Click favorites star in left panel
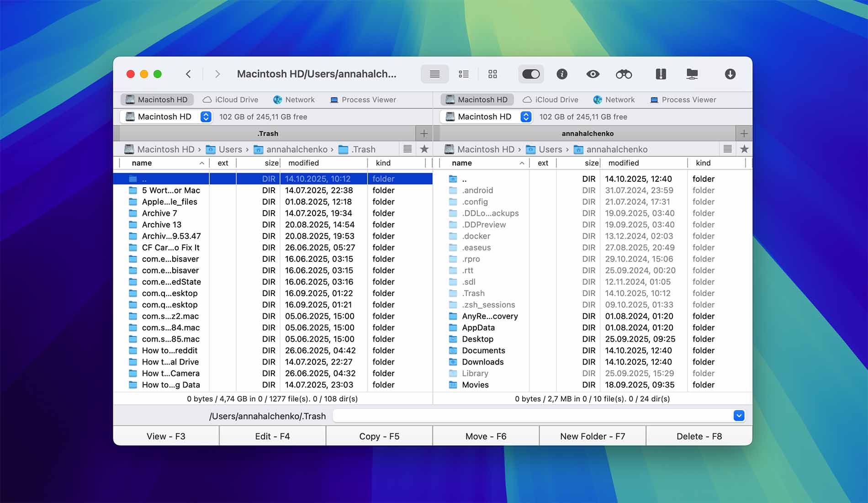868x503 pixels. tap(424, 149)
